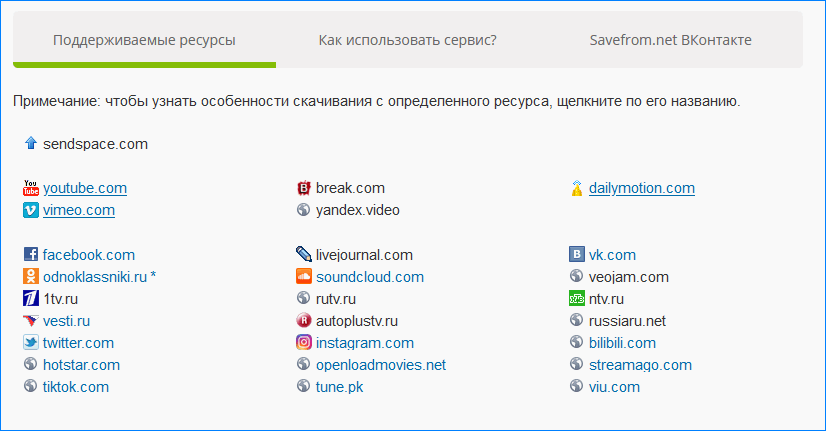This screenshot has height=431, width=826.
Task: Open the hotstar.com link
Action: [x=82, y=365]
